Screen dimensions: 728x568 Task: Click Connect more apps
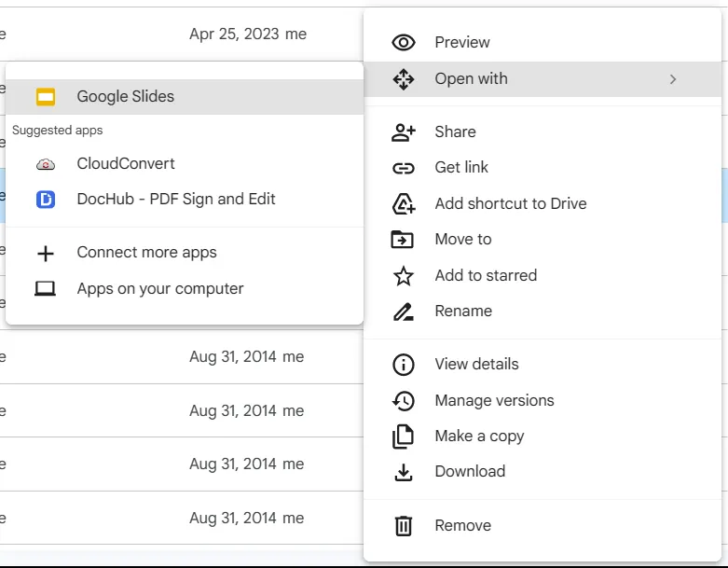(x=146, y=253)
